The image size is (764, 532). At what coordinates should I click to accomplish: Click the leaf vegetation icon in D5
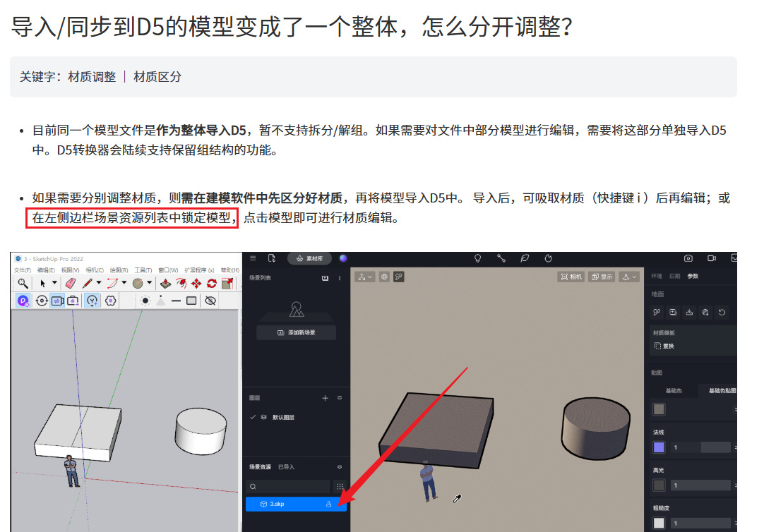525,258
